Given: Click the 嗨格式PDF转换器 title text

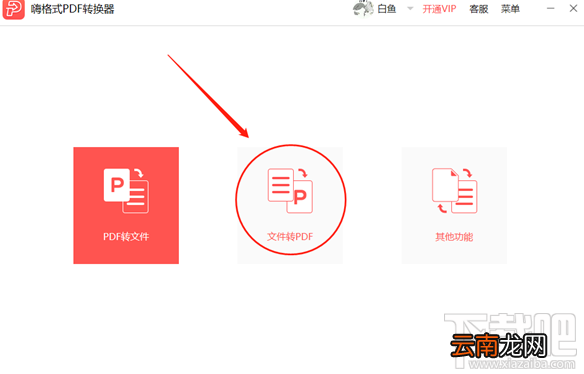Looking at the screenshot, I should [x=73, y=9].
